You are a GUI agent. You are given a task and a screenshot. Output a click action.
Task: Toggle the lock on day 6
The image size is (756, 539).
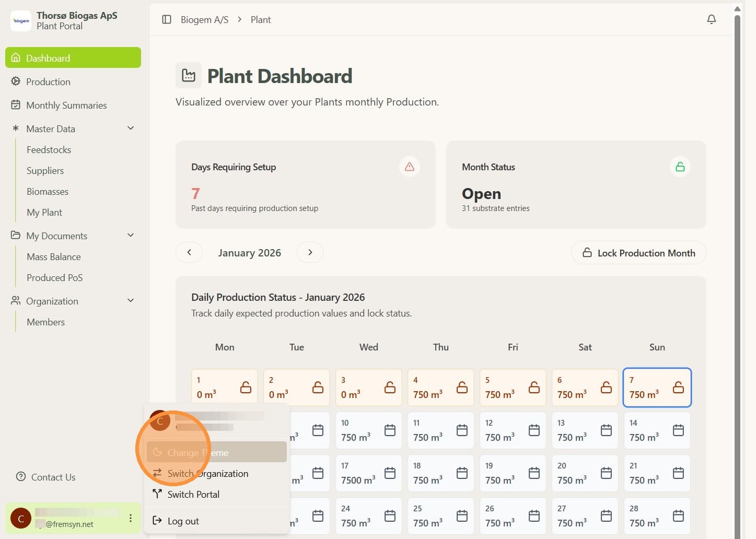coord(606,388)
